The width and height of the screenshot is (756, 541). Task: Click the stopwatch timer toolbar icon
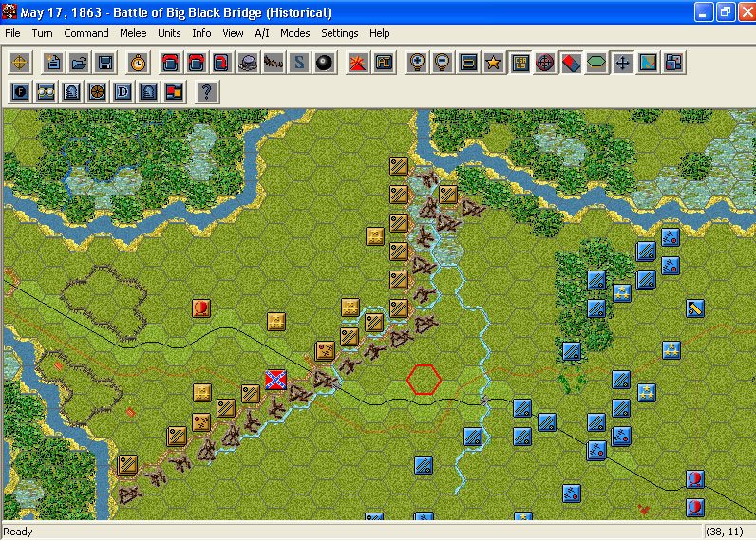coord(139,64)
